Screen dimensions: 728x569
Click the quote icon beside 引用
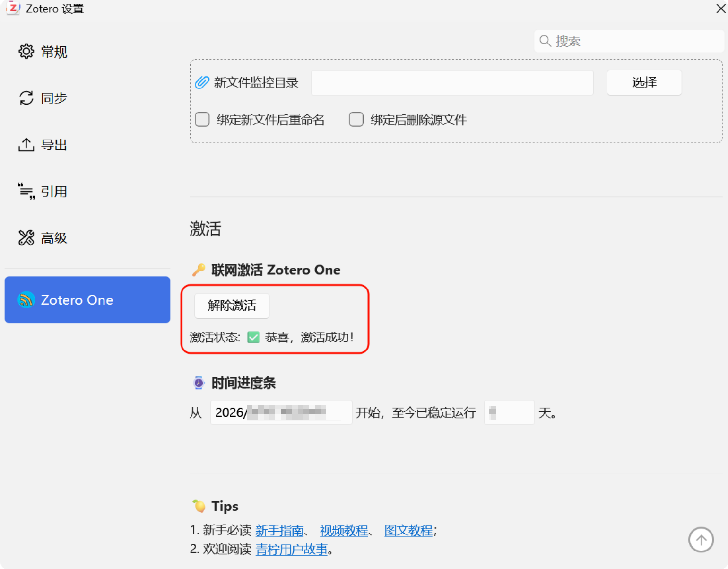[x=26, y=191]
